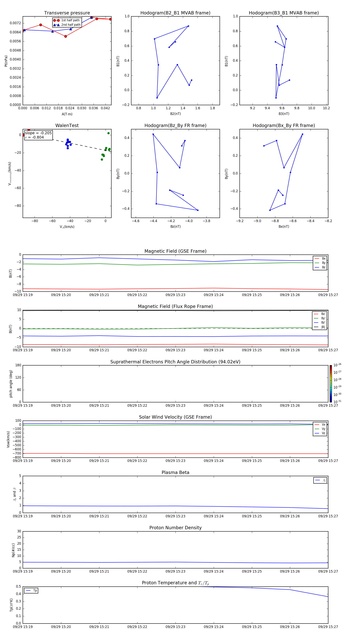Image resolution: width=351 pixels, height=644 pixels.
Task: Click the 'Transverse pressure' plot title
Action: pos(67,13)
